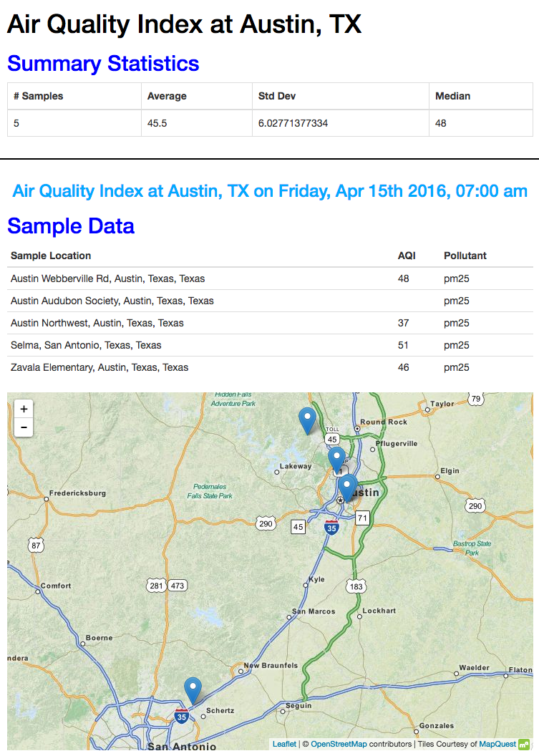
Task: Click pm25 pollutant in Audubon Society row
Action: coord(456,301)
